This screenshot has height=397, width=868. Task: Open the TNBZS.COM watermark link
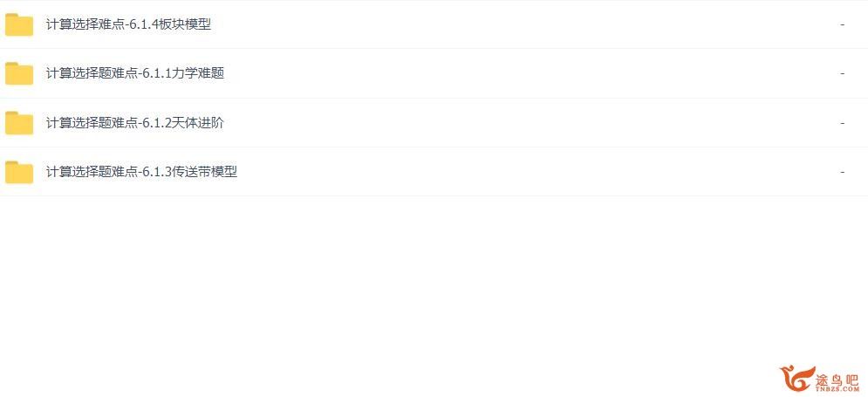pyautogui.click(x=837, y=388)
